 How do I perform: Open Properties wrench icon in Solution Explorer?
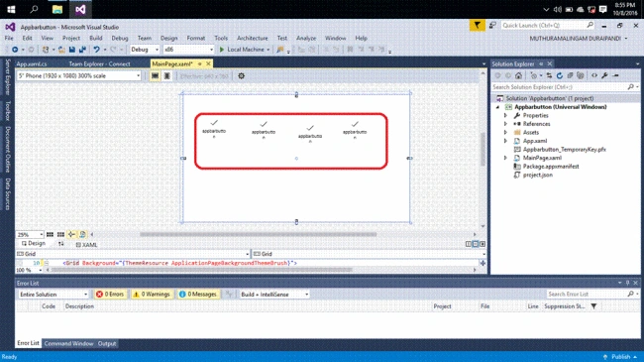pos(604,75)
